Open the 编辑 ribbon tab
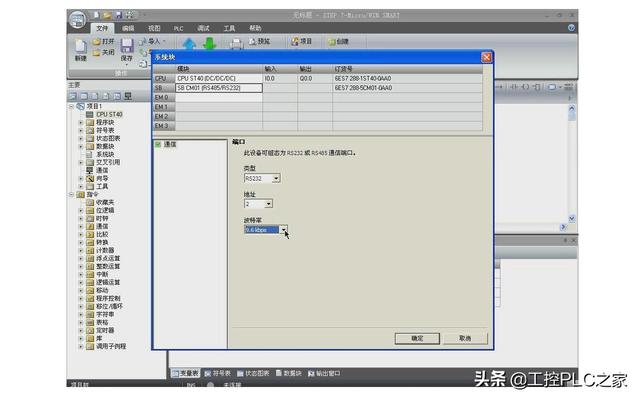 [x=128, y=28]
